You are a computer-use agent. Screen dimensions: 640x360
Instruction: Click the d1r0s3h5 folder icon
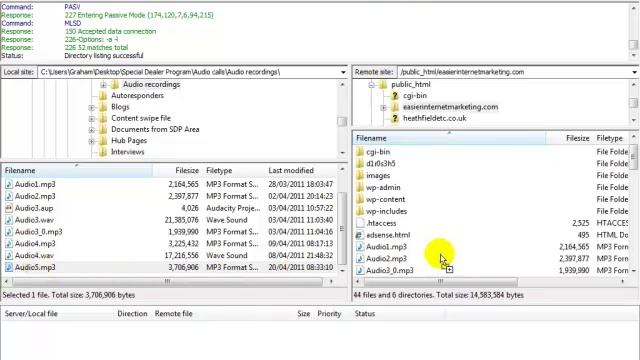[x=360, y=164]
